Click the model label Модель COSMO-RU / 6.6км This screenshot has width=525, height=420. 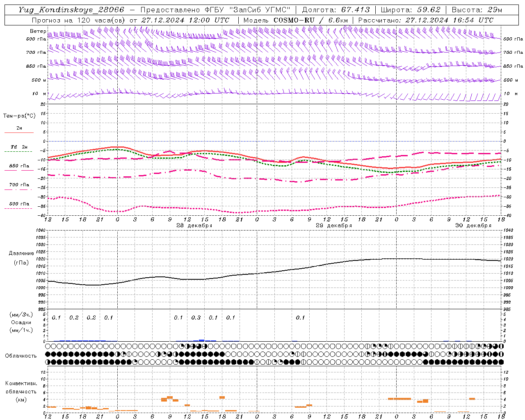(296, 20)
